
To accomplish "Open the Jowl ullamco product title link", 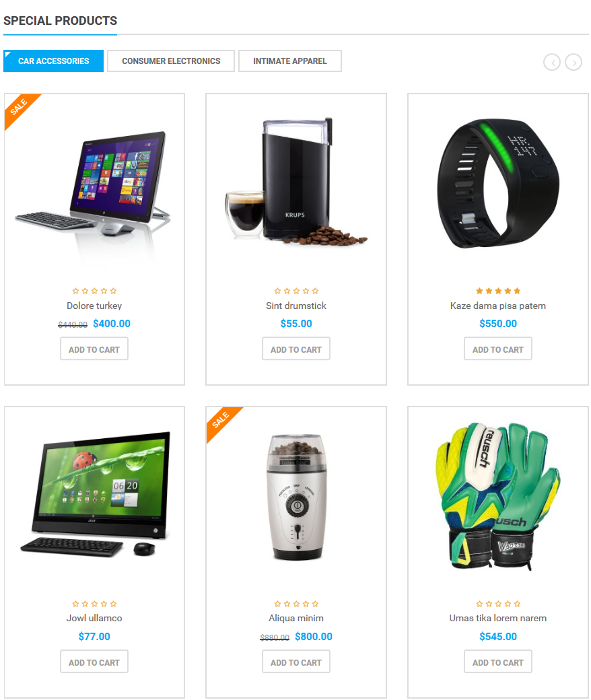I will [x=94, y=619].
